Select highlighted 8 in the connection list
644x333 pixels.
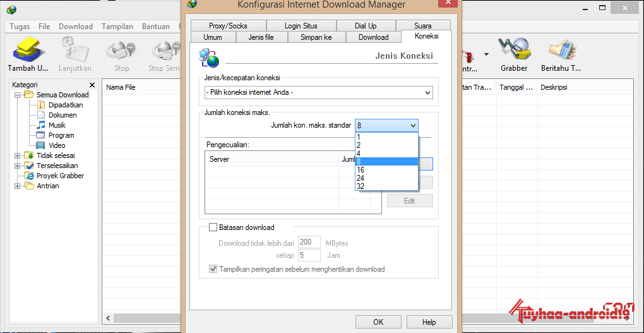tap(386, 162)
